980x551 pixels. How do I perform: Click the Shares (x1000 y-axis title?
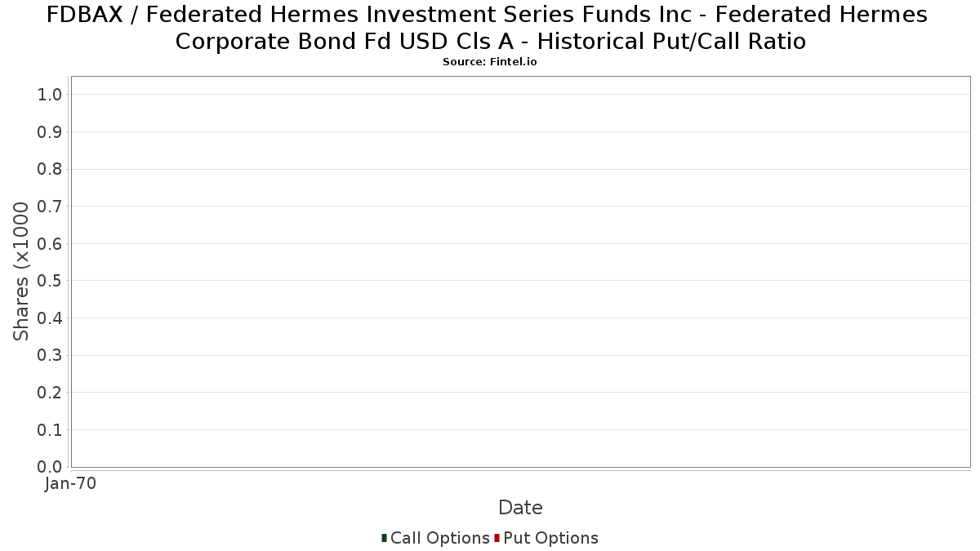click(22, 272)
